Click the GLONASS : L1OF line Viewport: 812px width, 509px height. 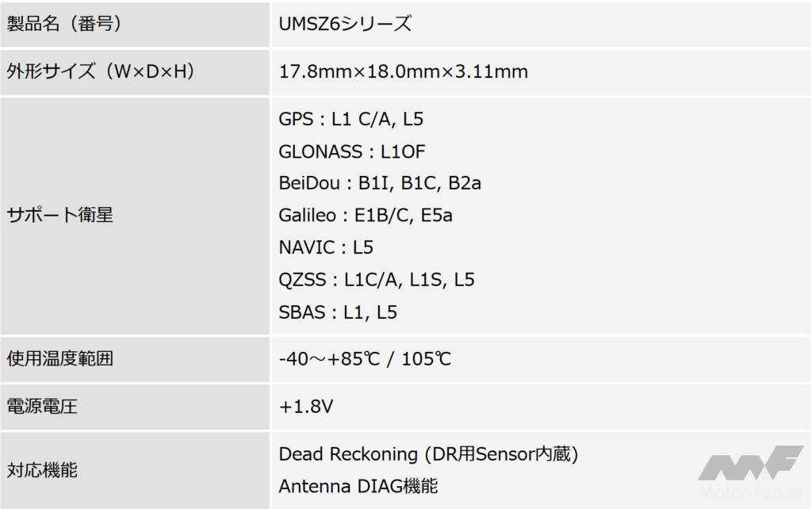click(x=352, y=151)
